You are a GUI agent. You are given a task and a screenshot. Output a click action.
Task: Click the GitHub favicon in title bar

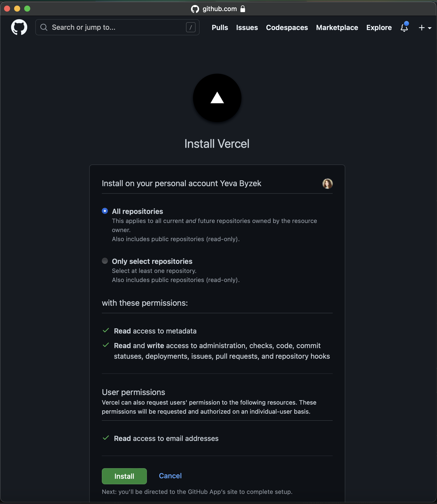coord(195,9)
